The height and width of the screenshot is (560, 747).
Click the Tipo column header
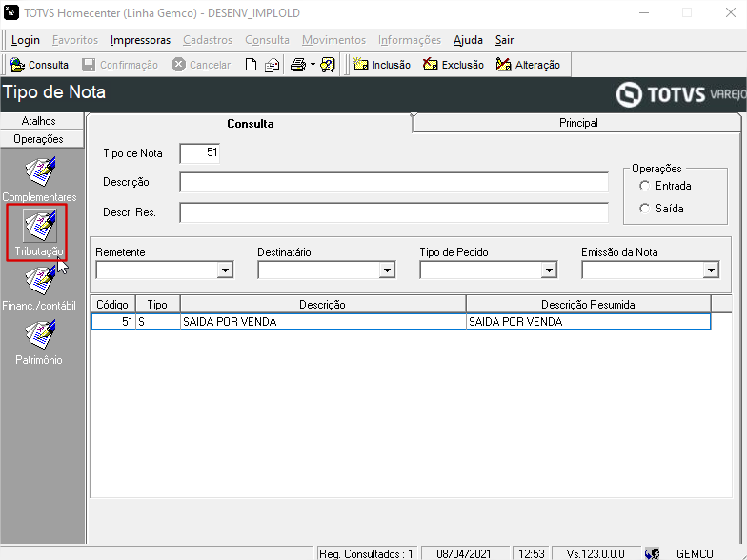click(x=158, y=305)
